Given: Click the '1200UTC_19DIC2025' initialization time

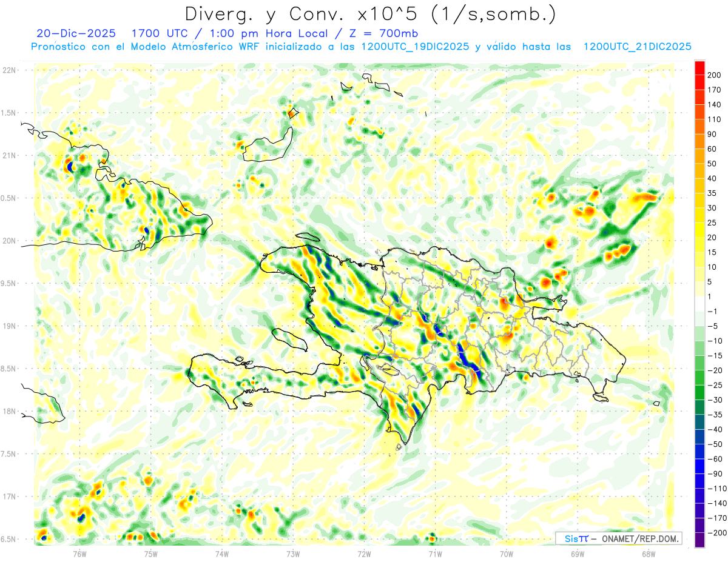Looking at the screenshot, I should (415, 47).
